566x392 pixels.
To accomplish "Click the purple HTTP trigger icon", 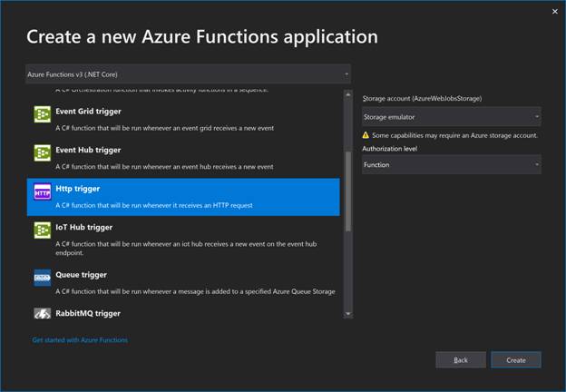I will tap(43, 192).
